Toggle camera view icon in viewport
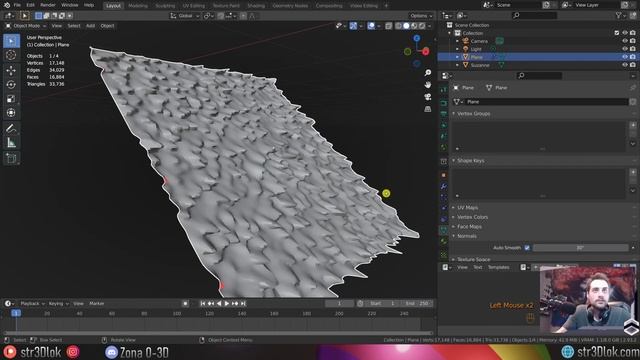The width and height of the screenshot is (640, 360). pyautogui.click(x=427, y=97)
